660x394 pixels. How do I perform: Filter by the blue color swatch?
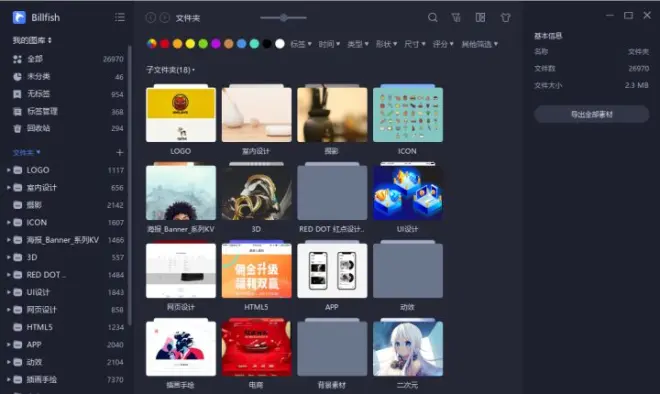(242, 44)
